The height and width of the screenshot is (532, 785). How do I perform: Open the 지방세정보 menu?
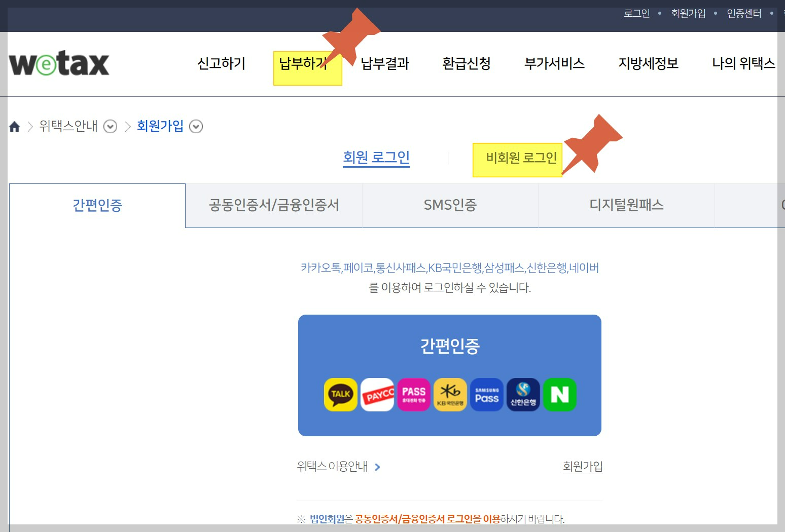[649, 64]
